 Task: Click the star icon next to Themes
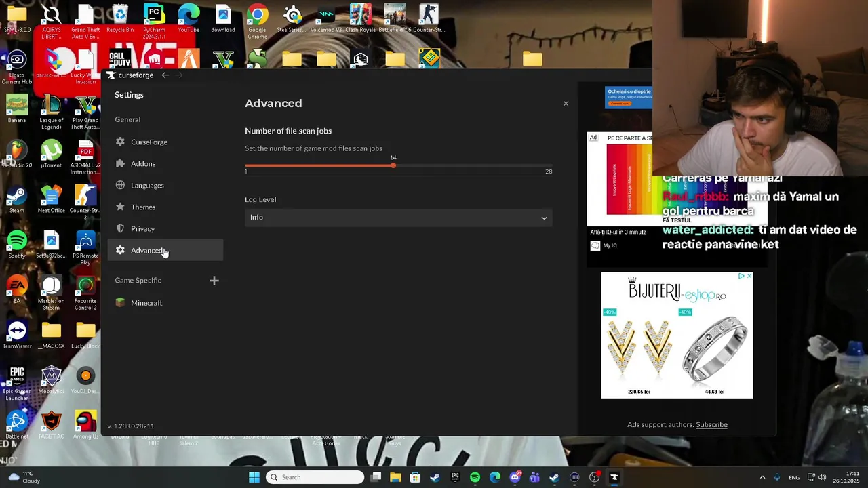tap(120, 207)
